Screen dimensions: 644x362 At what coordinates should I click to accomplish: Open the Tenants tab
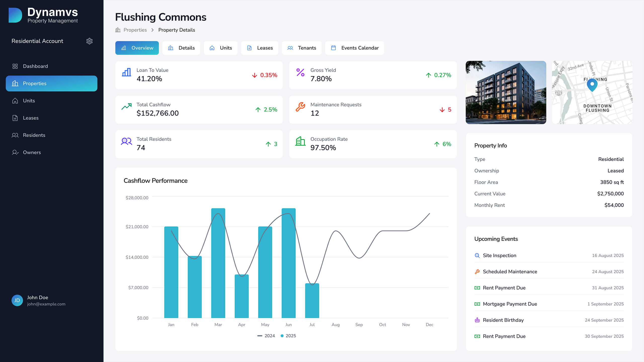pos(302,48)
